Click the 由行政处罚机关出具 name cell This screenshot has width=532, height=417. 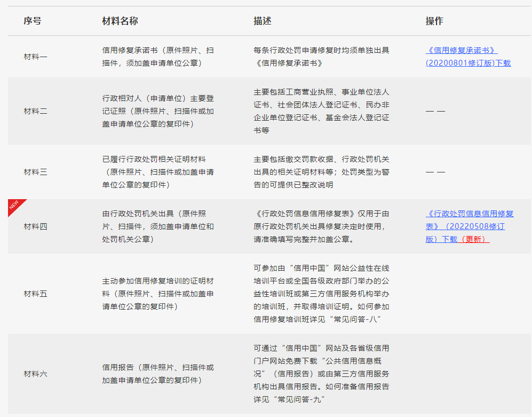click(x=158, y=226)
